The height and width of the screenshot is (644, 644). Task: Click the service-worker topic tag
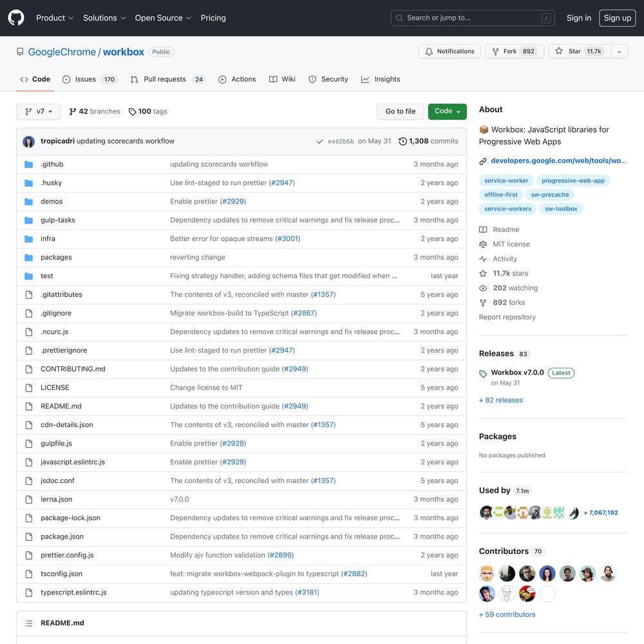[x=506, y=180]
